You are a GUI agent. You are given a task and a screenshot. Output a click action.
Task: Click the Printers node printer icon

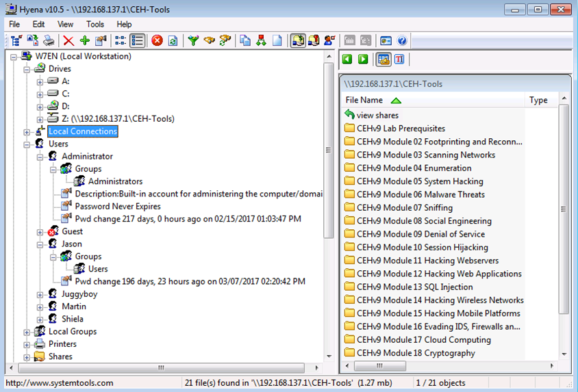click(x=40, y=344)
